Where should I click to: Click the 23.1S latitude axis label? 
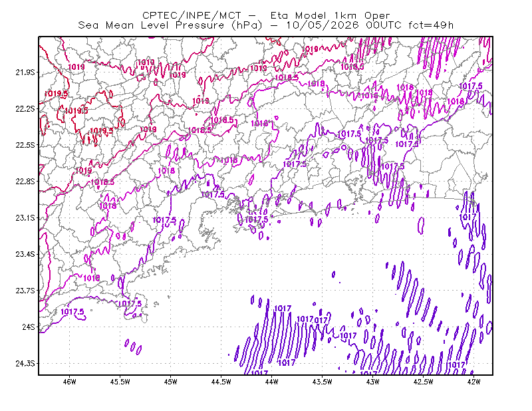[x=25, y=218]
